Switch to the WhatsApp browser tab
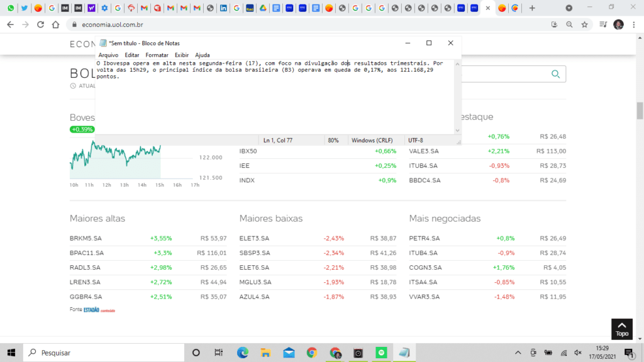644x362 pixels. coord(11,8)
